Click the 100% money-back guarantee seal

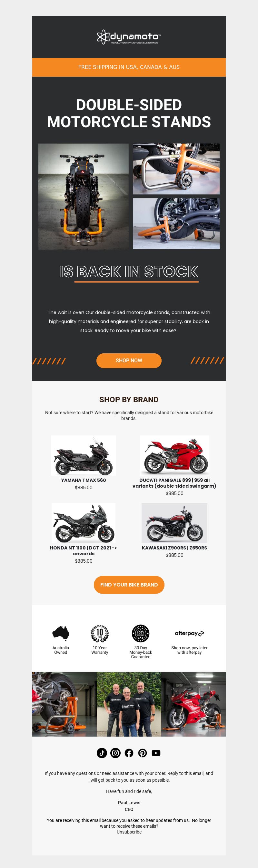(x=141, y=634)
